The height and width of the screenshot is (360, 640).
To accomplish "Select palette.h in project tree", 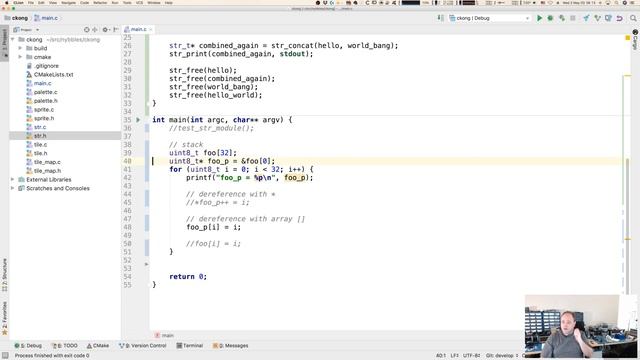I will point(45,101).
